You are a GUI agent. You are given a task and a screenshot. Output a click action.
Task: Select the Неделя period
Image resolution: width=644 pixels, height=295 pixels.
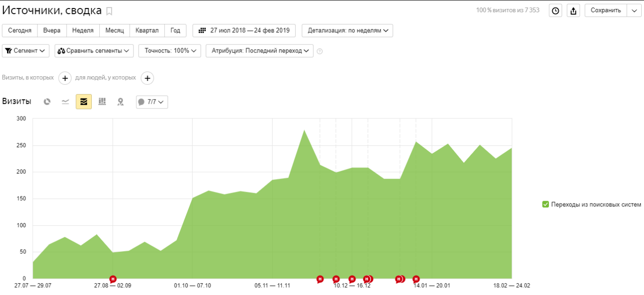click(x=83, y=30)
